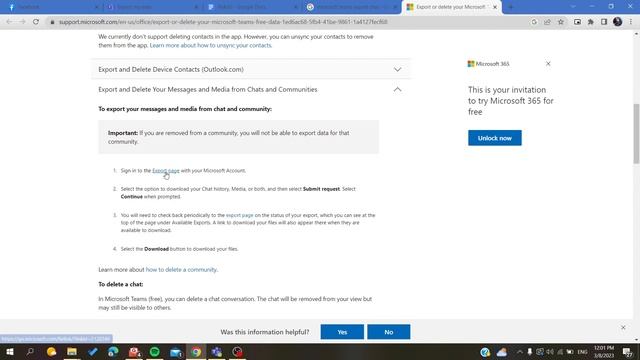
Task: Dismiss the feedback bar with X
Action: point(623,327)
